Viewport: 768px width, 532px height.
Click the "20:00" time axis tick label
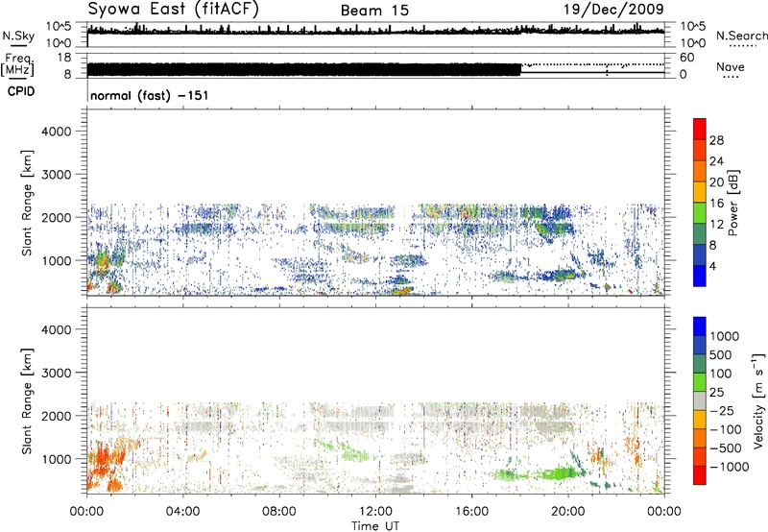click(568, 512)
